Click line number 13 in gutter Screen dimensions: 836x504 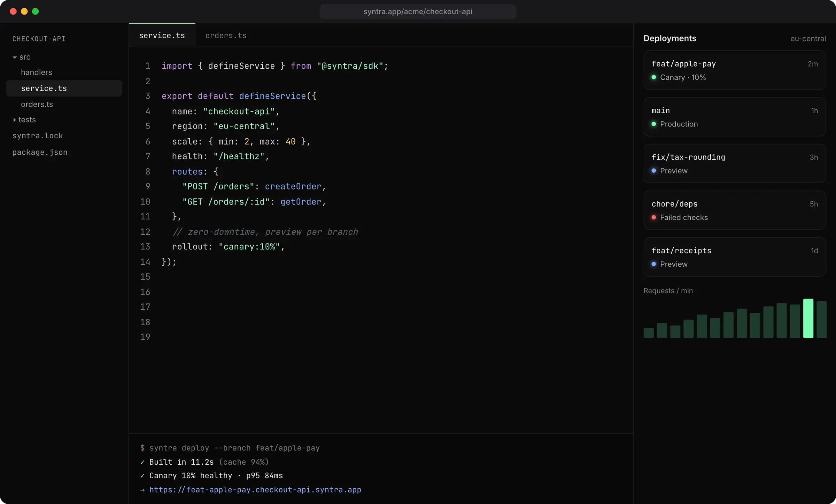point(145,247)
